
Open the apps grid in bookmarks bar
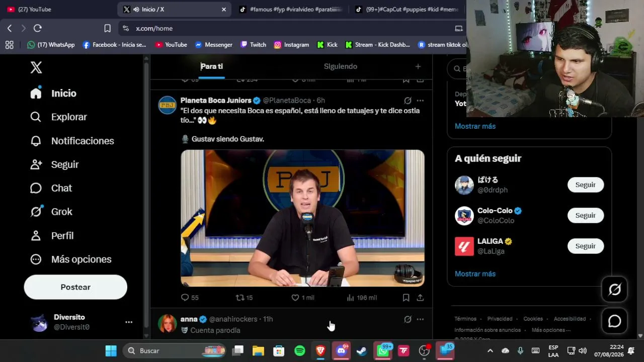tap(10, 45)
